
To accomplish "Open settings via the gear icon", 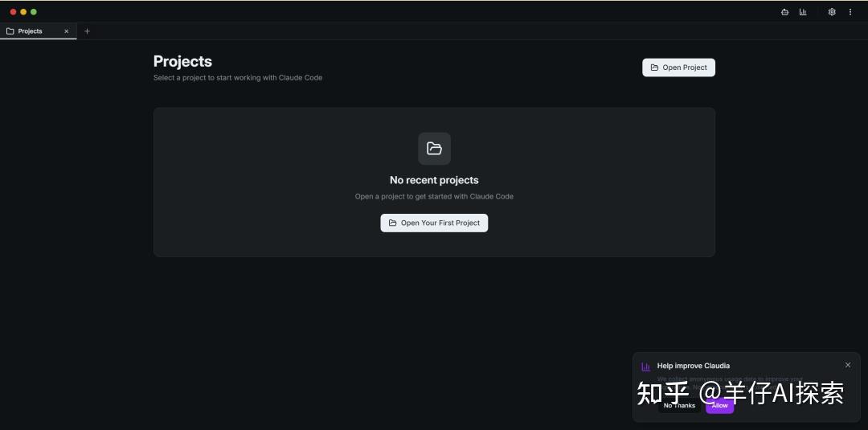I will [x=832, y=11].
